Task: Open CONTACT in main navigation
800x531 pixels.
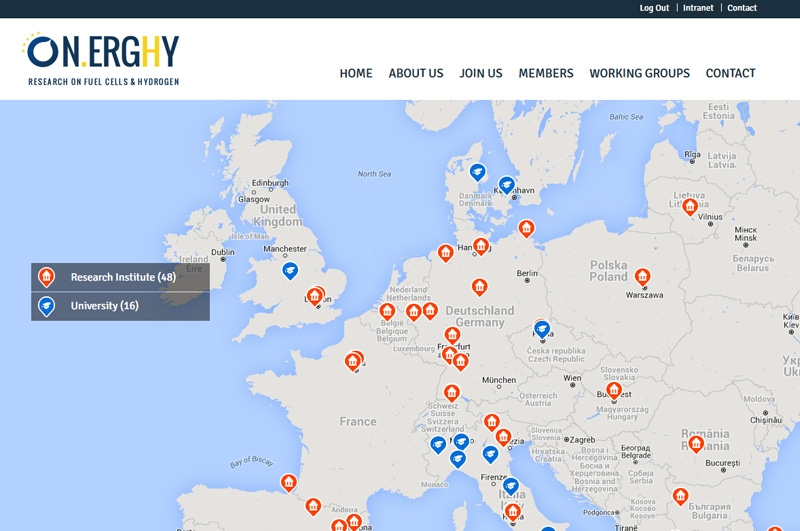Action: 730,73
